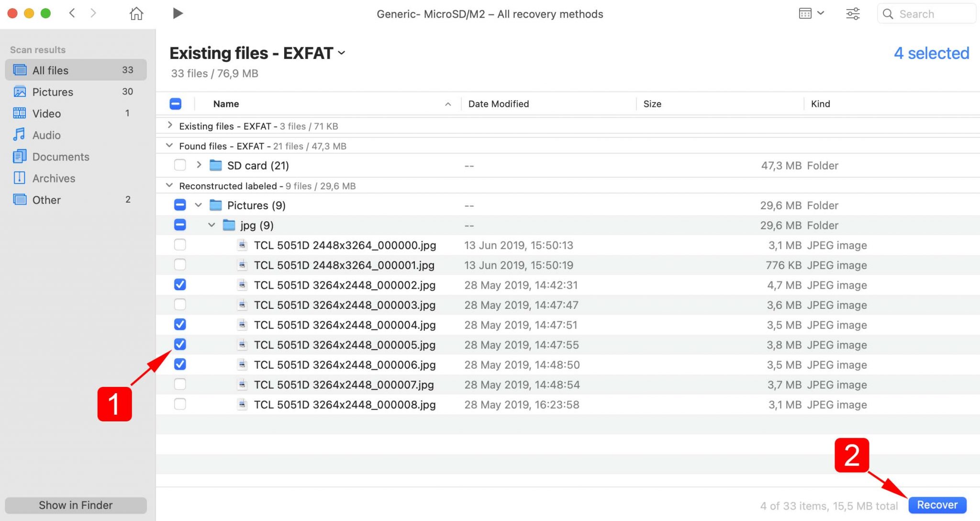980x521 pixels.
Task: Disable checkbox for TCL 5051D 3264x2448_000005.jpg
Action: (180, 344)
